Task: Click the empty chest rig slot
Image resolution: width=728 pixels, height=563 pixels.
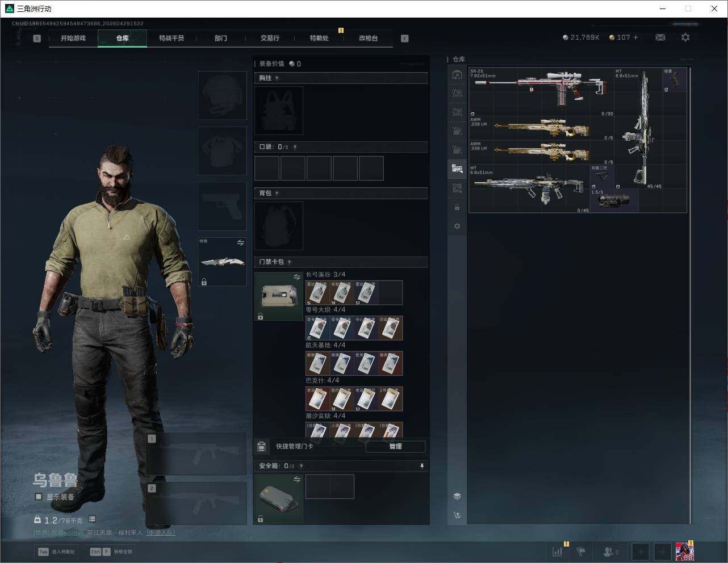Action: tap(279, 110)
